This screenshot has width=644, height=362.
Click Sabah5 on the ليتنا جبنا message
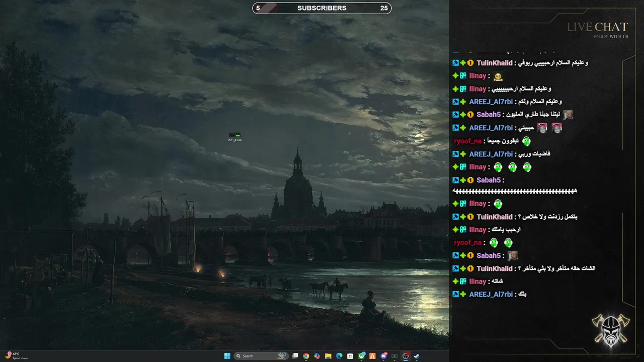pyautogui.click(x=489, y=115)
